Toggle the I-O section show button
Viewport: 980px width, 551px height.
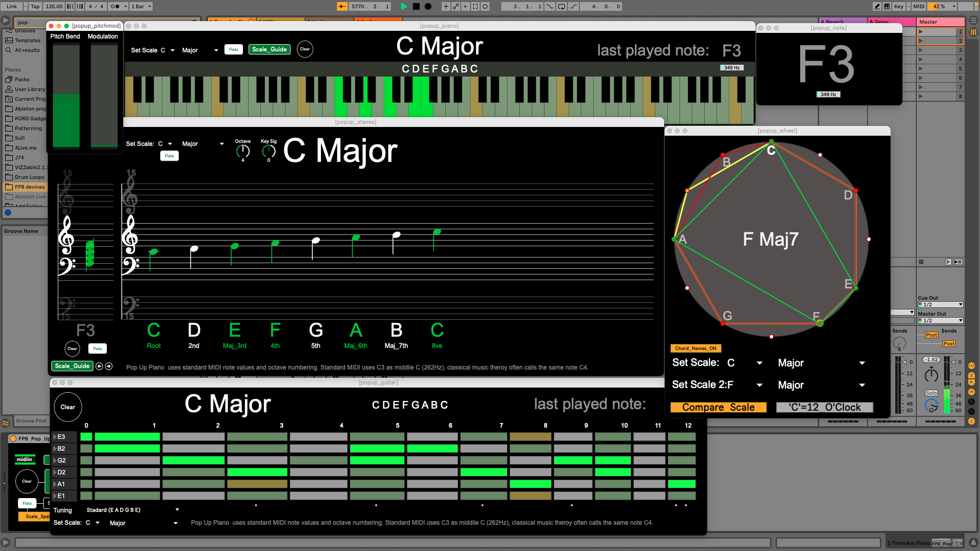pos(972,365)
